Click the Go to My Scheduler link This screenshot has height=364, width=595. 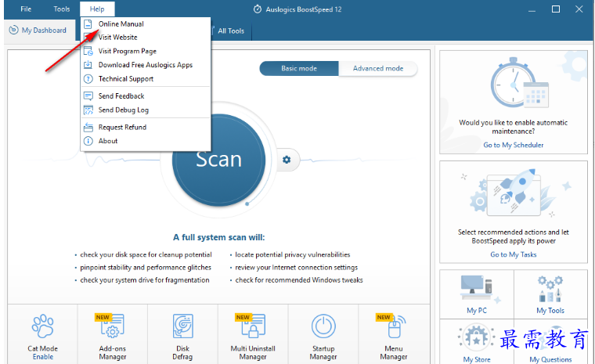pos(513,145)
